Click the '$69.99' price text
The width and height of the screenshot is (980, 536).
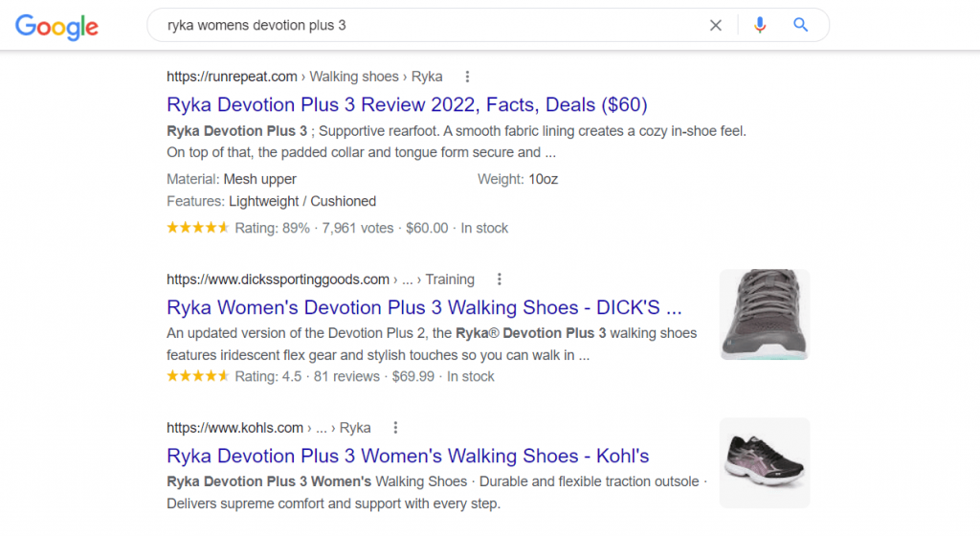coord(413,377)
